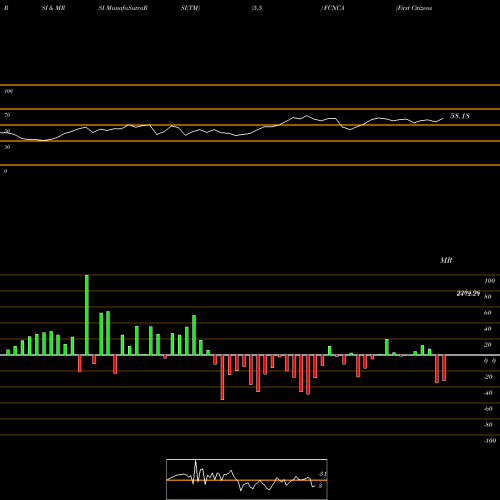
Task: Click the tallest green bar reaching 100
Action: click(87, 315)
